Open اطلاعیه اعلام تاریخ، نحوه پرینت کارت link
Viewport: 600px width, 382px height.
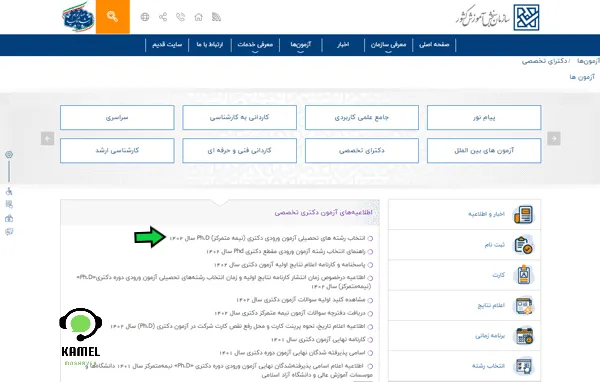coord(238,326)
